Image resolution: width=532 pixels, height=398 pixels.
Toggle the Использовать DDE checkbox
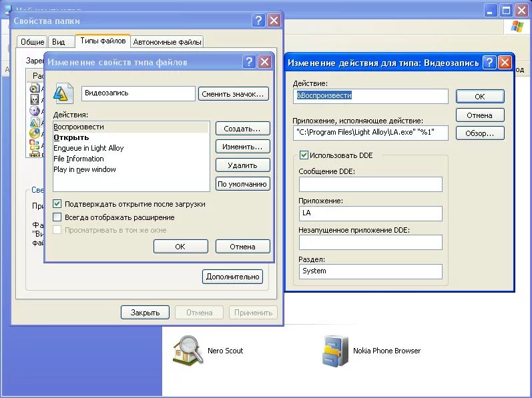[x=304, y=155]
